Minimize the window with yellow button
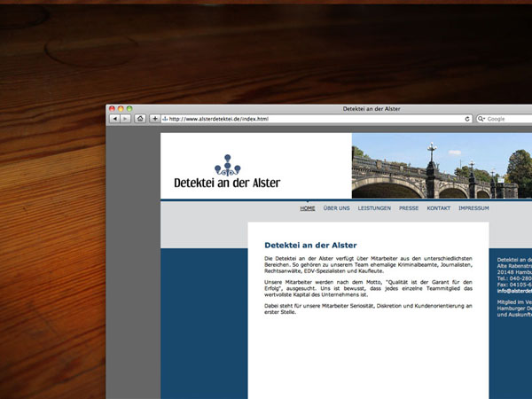532x399 pixels. pos(121,108)
